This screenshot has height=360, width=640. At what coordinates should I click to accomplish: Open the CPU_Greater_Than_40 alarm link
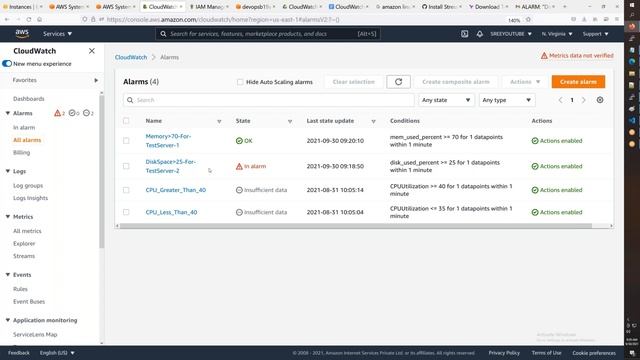coord(176,190)
